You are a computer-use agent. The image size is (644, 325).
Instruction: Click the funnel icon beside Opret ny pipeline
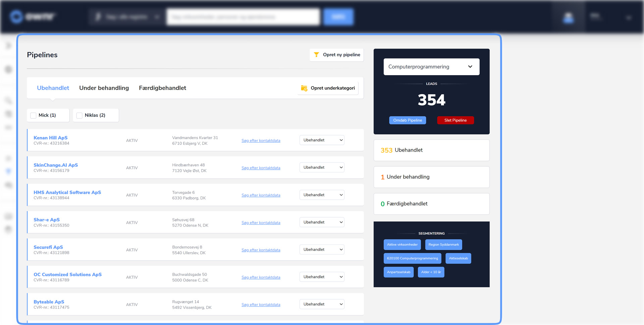click(316, 55)
